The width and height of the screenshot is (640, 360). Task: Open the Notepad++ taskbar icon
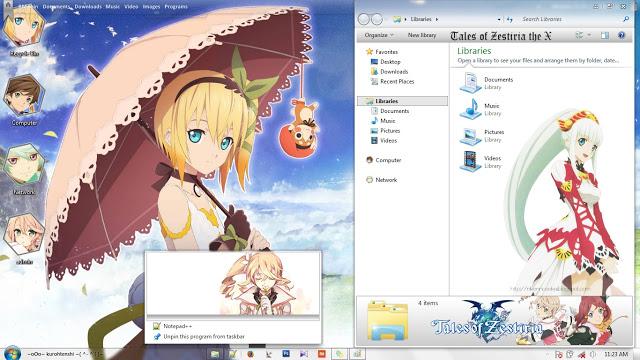tap(233, 354)
